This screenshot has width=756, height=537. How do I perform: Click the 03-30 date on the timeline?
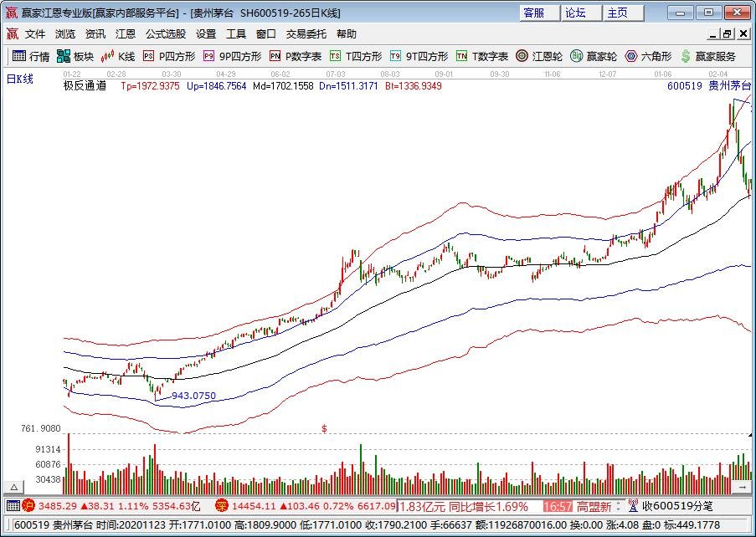(x=171, y=74)
